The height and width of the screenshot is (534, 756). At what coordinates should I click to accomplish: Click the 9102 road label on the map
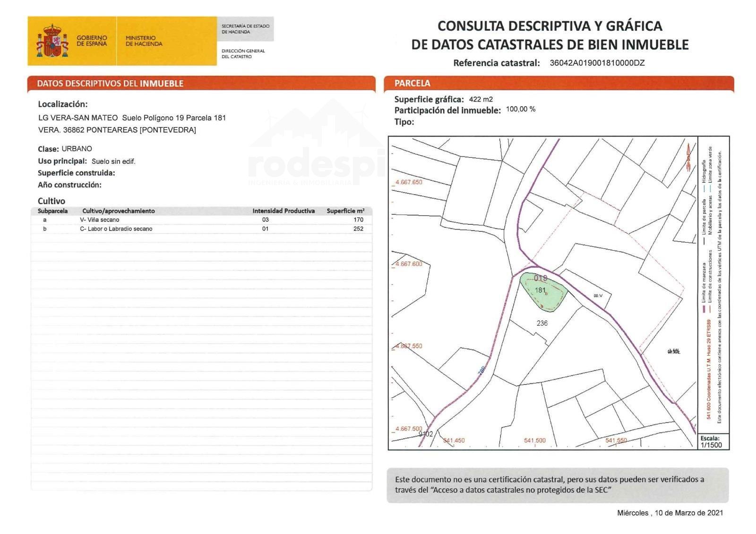425,434
